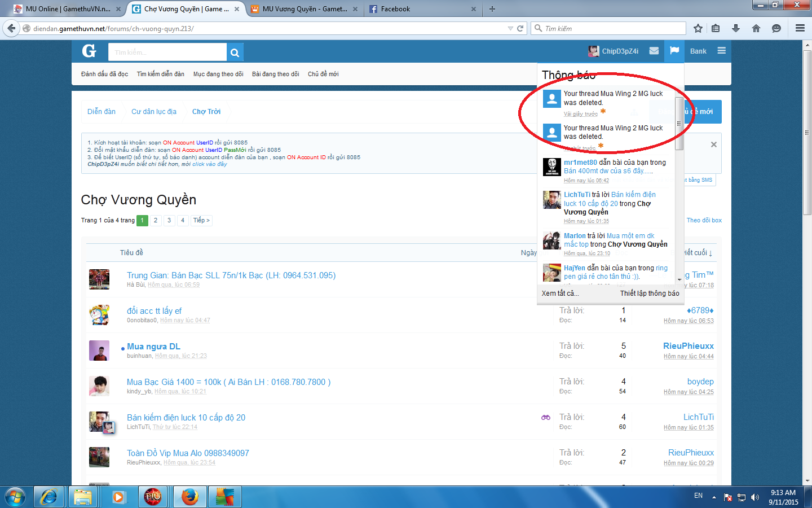Viewport: 812px width, 508px height.
Task: Click the forum search input field
Action: pos(167,52)
